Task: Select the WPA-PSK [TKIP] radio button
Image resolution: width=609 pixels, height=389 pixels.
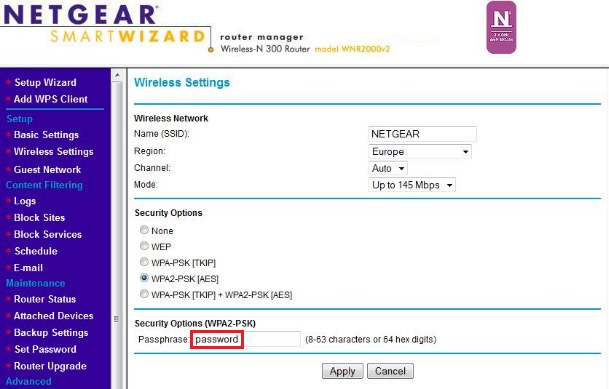Action: (x=144, y=262)
